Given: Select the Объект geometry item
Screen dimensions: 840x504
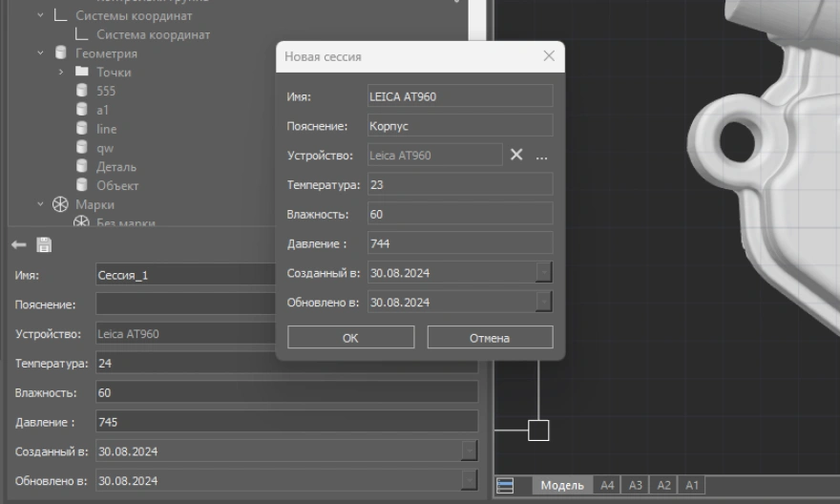Looking at the screenshot, I should pos(117,185).
